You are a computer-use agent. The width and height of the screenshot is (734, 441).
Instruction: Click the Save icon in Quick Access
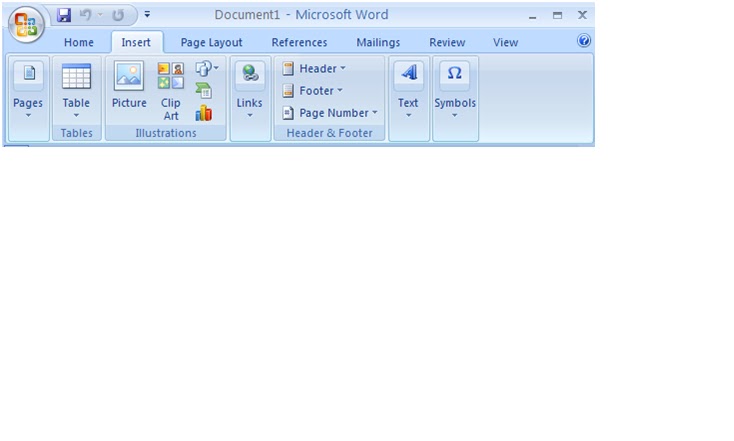pyautogui.click(x=64, y=15)
